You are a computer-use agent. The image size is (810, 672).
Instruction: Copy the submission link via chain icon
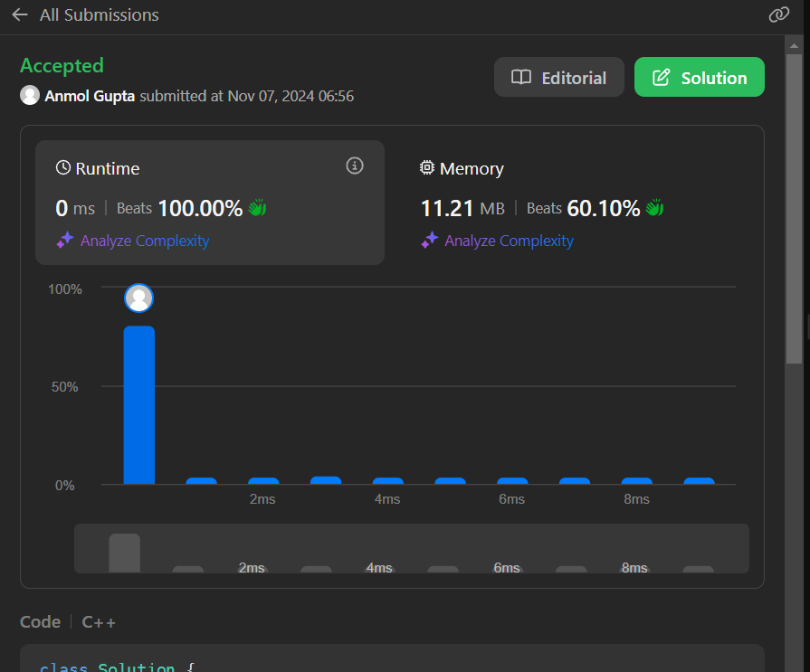pyautogui.click(x=779, y=14)
